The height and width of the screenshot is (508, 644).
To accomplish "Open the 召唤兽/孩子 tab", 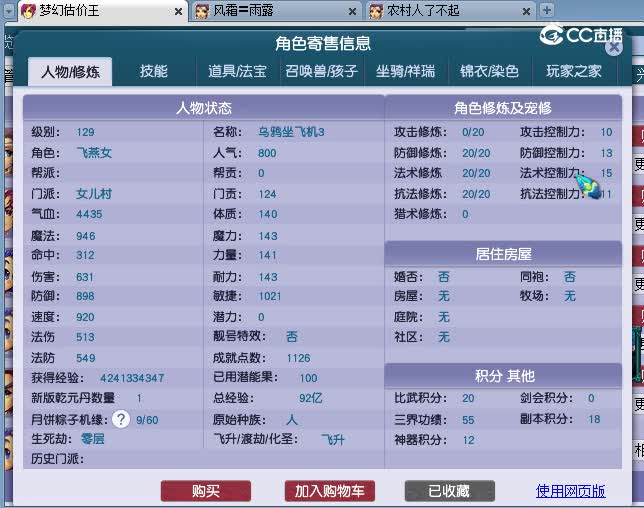I will pos(322,71).
